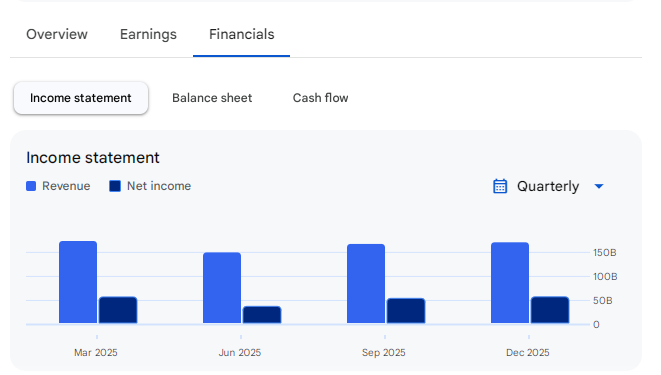
Task: Click the Net income legend swatch
Action: pyautogui.click(x=115, y=186)
